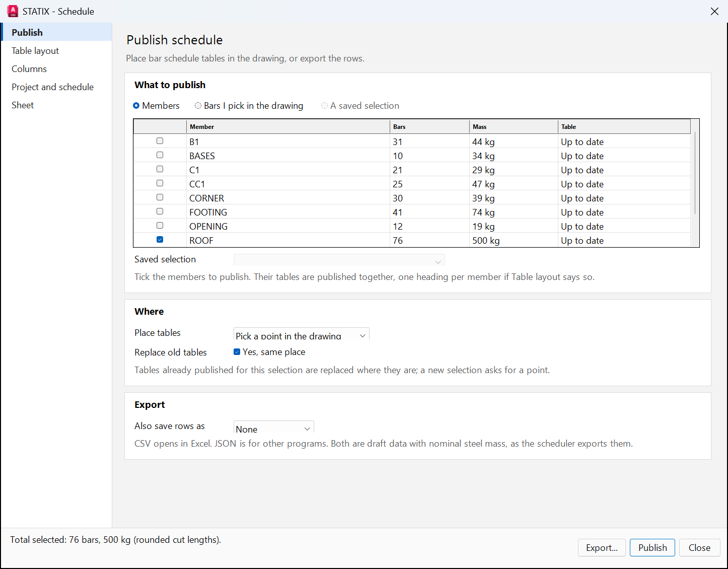This screenshot has height=569, width=728.
Task: Click the Export... button
Action: tap(602, 548)
